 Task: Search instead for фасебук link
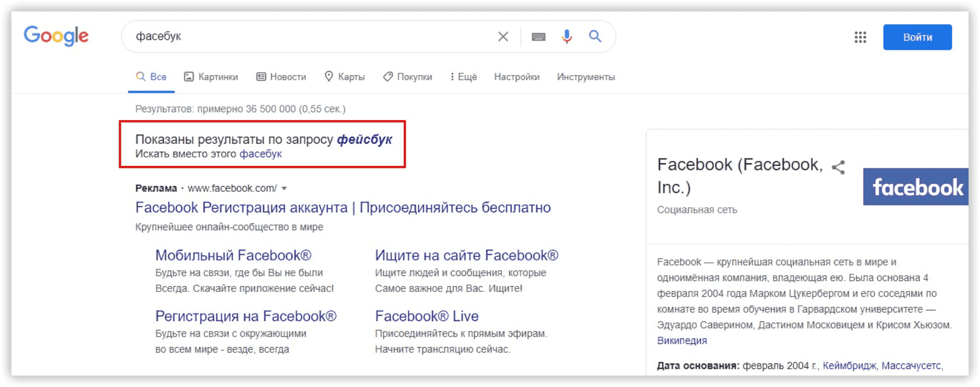pos(260,154)
